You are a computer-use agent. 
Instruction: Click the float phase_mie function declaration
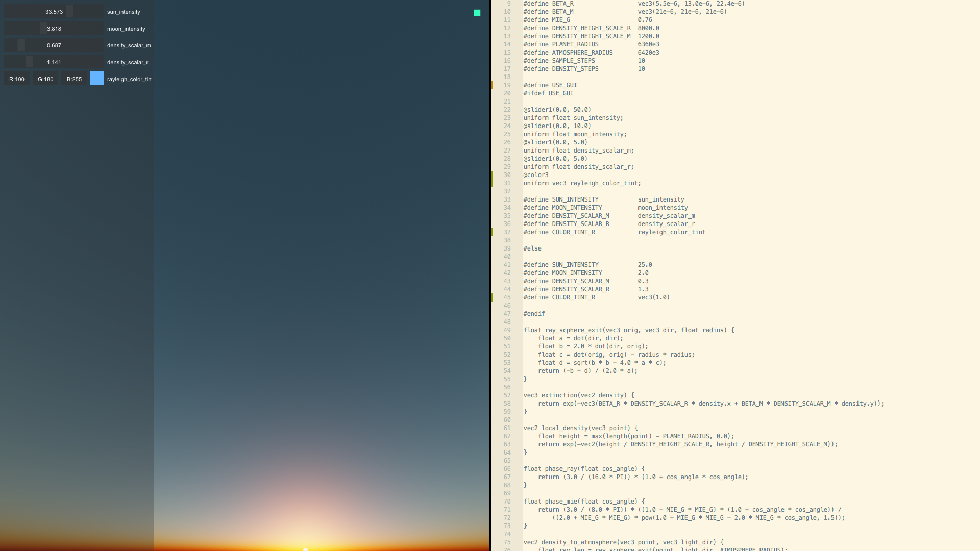click(x=584, y=502)
